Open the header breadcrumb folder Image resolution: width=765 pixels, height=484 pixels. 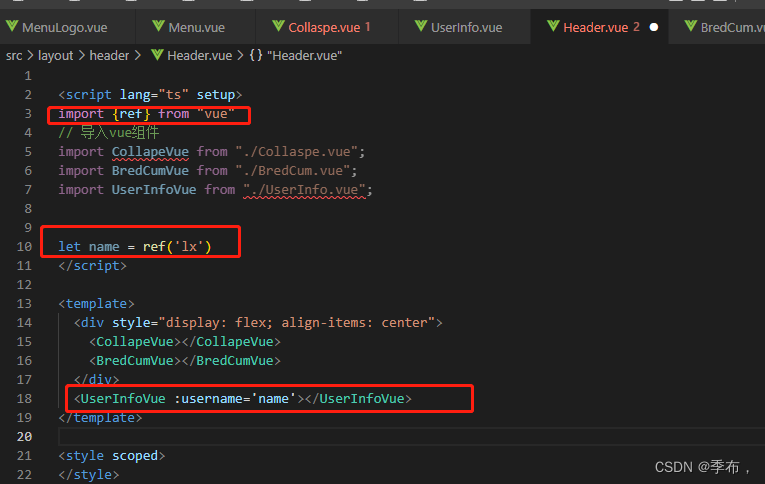point(109,56)
